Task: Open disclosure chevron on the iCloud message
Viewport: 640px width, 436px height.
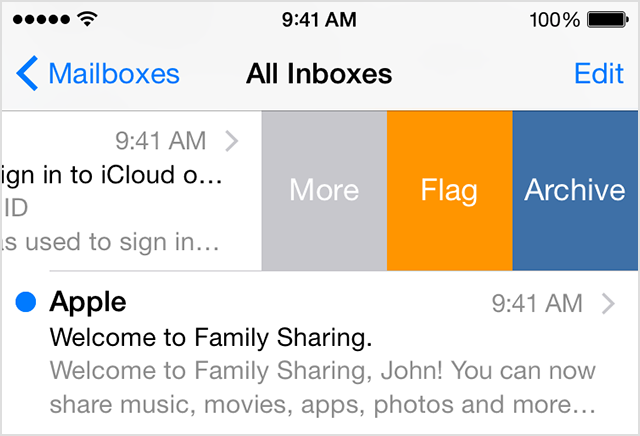Action: (232, 141)
